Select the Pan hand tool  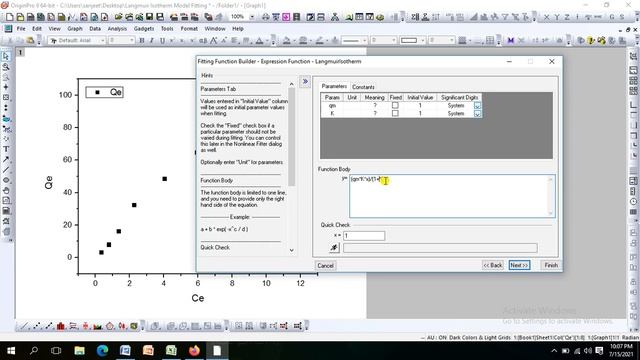point(6,190)
